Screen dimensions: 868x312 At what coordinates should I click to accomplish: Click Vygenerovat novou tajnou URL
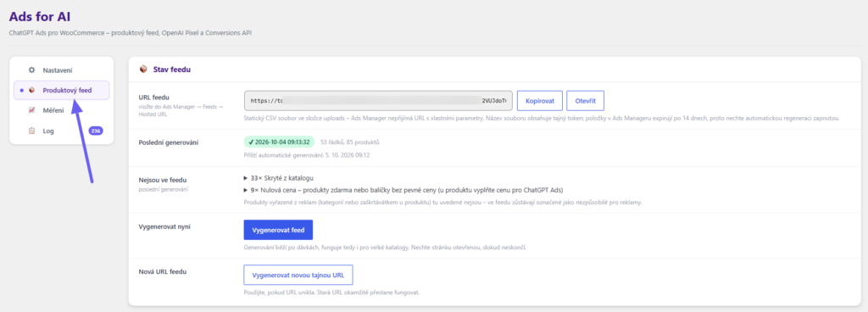coord(298,275)
